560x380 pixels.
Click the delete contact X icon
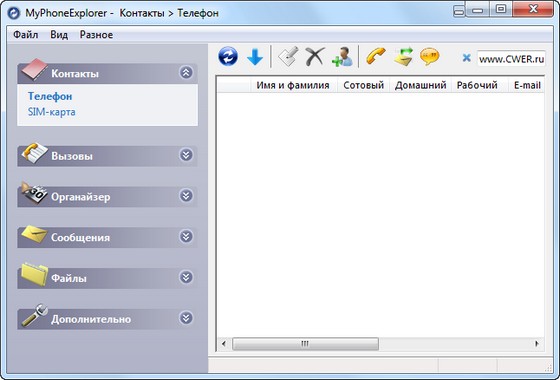point(315,56)
